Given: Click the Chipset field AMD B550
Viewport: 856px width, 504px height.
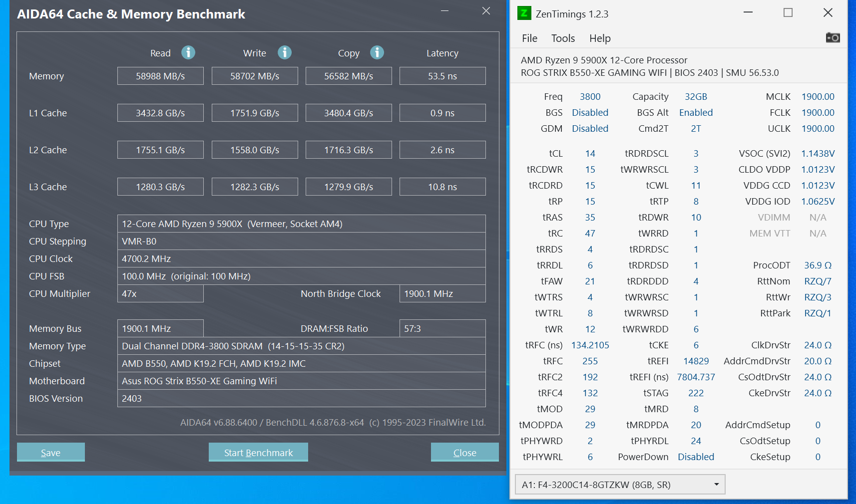Looking at the screenshot, I should (302, 363).
